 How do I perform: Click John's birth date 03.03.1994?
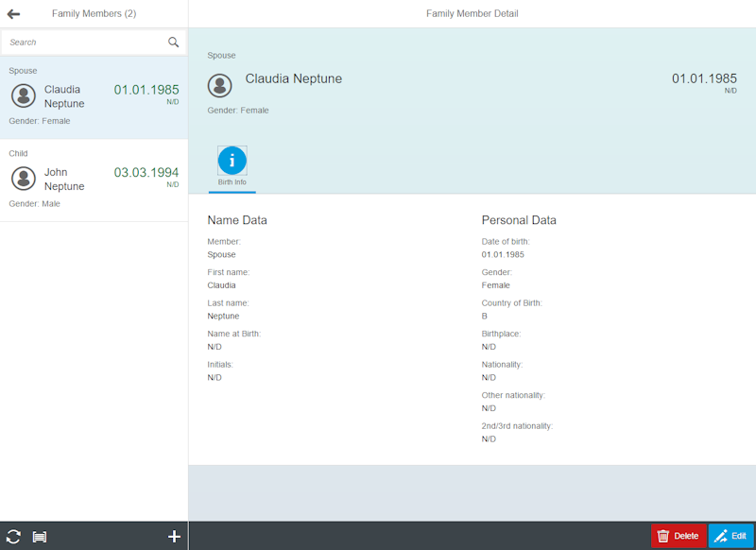(x=146, y=172)
